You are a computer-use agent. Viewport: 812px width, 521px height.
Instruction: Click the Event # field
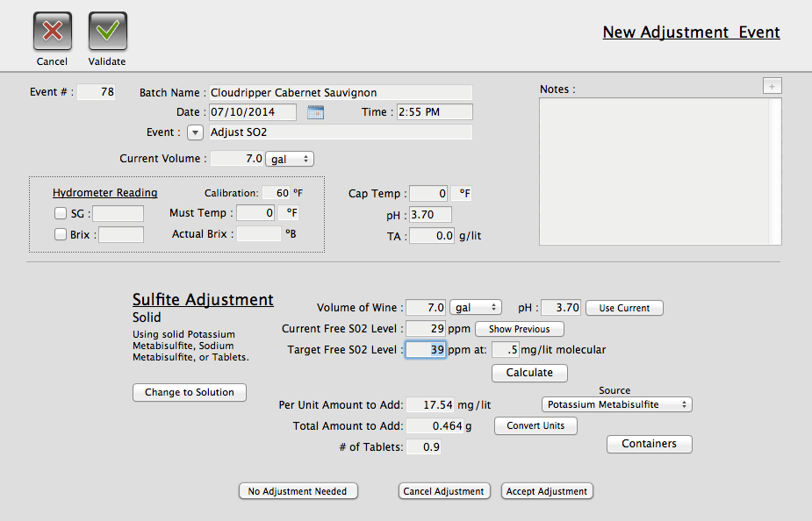(x=97, y=92)
